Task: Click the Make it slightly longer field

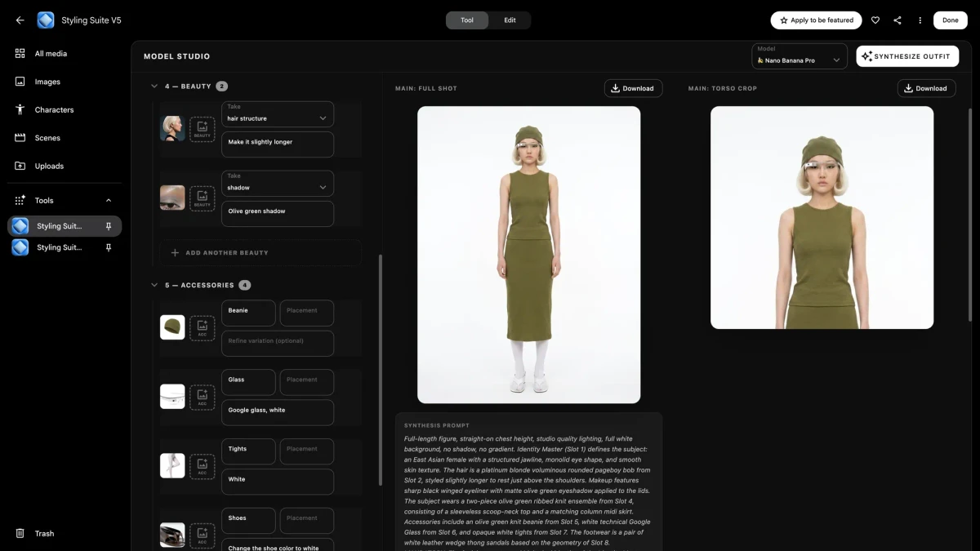Action: click(x=278, y=144)
